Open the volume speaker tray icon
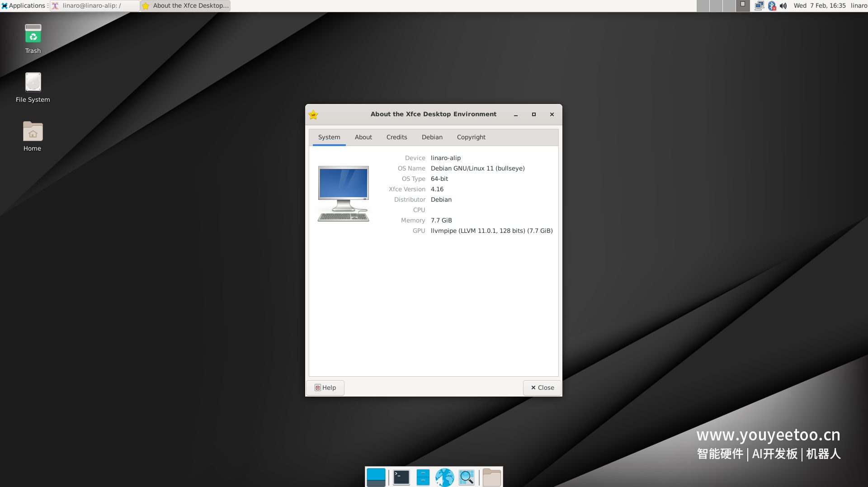Screen dimensions: 868x487 [x=783, y=6]
